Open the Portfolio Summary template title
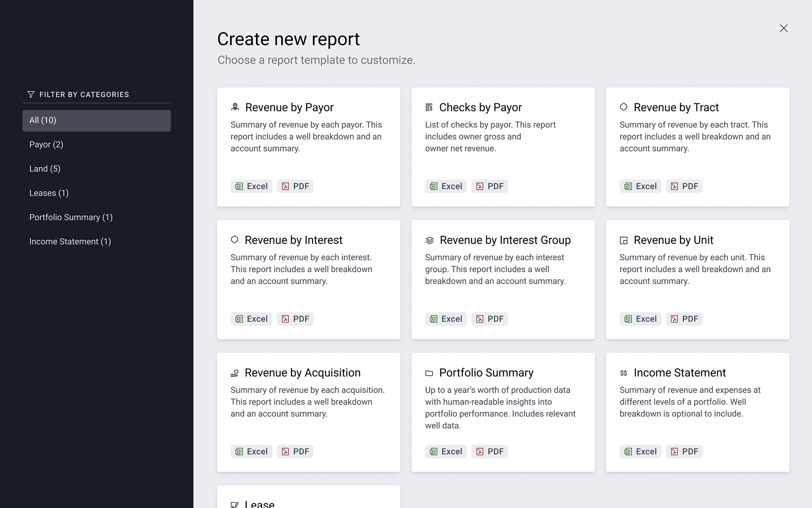This screenshot has height=508, width=812. coord(486,373)
